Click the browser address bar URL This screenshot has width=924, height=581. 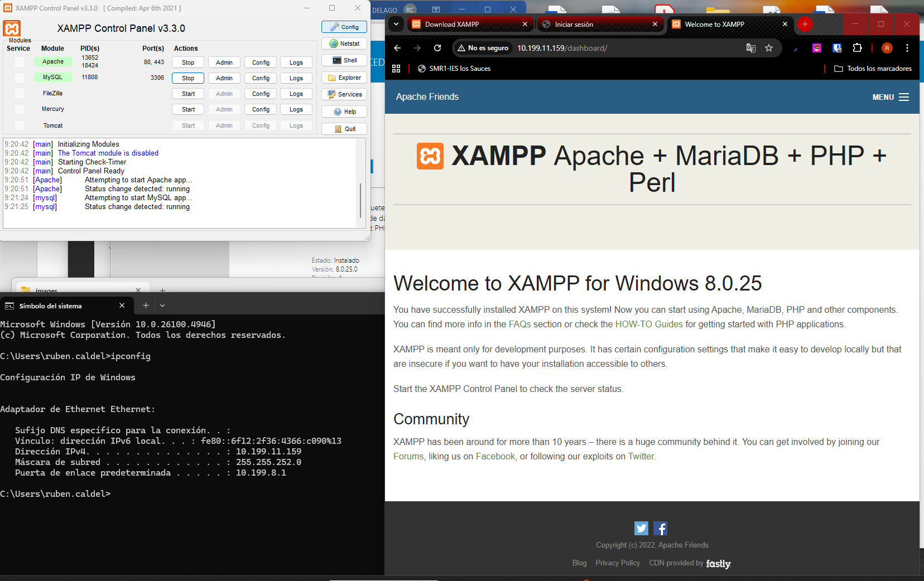[562, 48]
